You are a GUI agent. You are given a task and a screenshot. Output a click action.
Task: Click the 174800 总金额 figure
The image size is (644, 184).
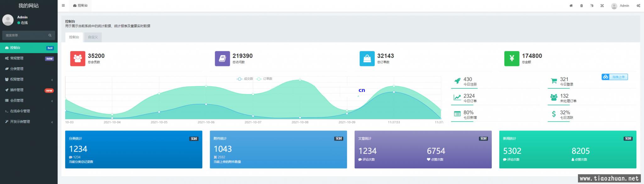(532, 56)
